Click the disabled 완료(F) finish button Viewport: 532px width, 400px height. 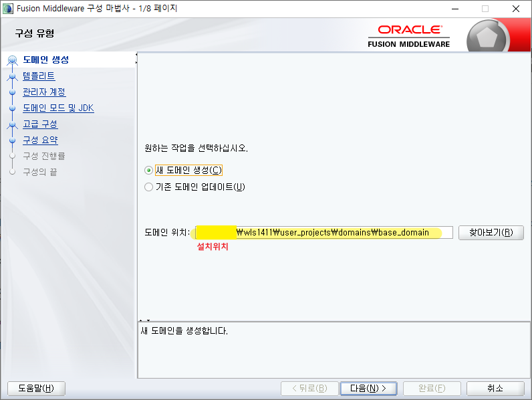coord(432,388)
